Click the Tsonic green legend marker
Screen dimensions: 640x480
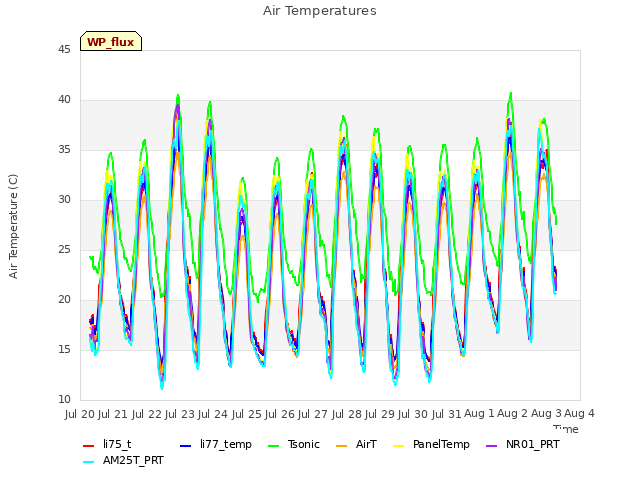[x=274, y=446]
